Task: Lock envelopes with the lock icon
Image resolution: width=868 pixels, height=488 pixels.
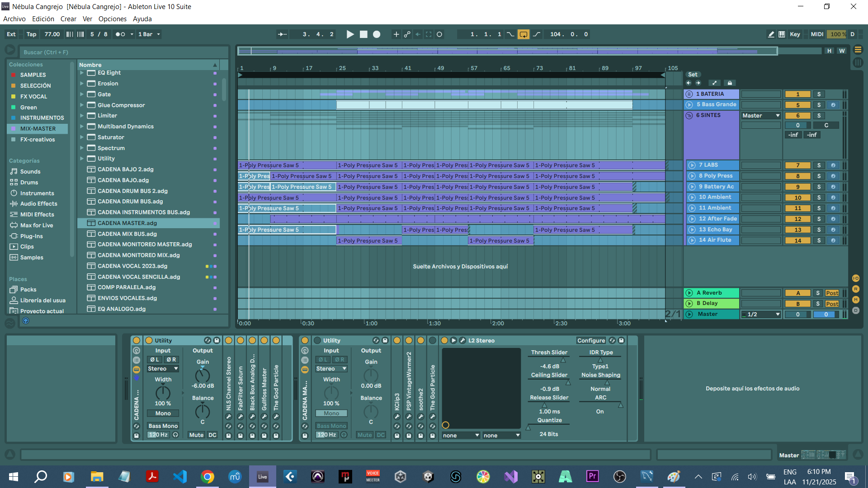Action: 730,83
